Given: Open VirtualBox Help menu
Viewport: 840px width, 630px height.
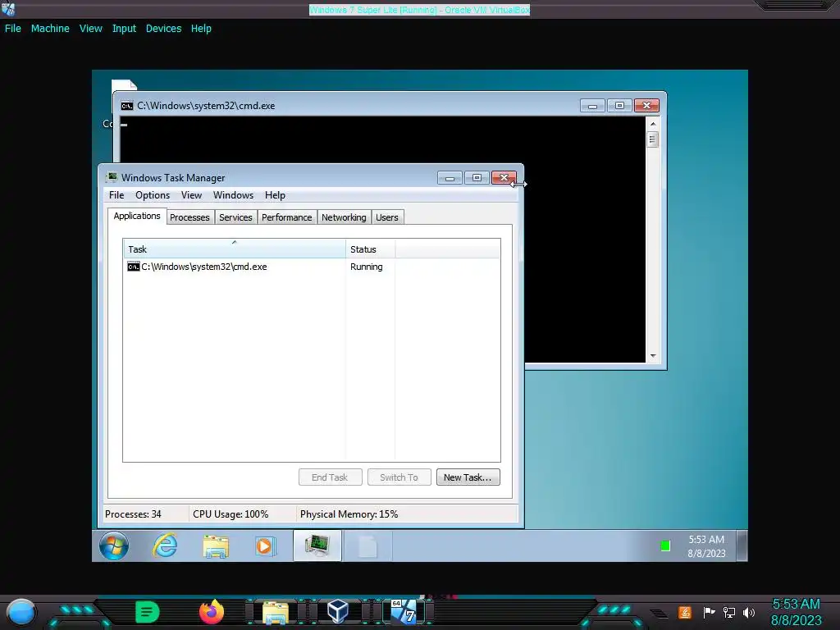Looking at the screenshot, I should [202, 29].
